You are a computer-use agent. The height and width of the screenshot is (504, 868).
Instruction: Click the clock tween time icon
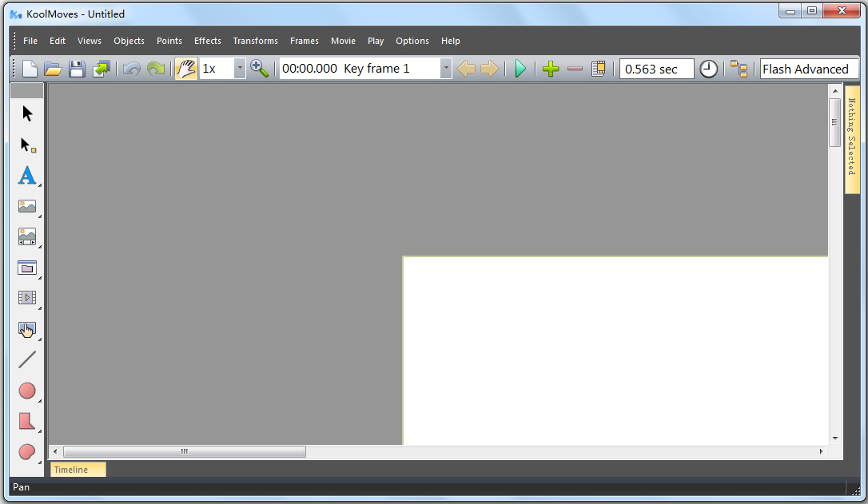[x=709, y=69]
